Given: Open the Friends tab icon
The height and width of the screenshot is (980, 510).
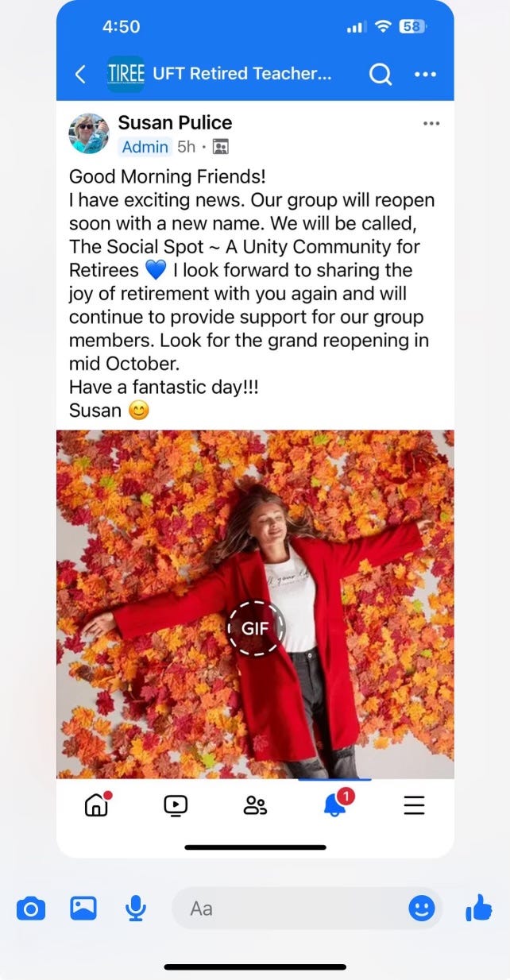Looking at the screenshot, I should [255, 805].
